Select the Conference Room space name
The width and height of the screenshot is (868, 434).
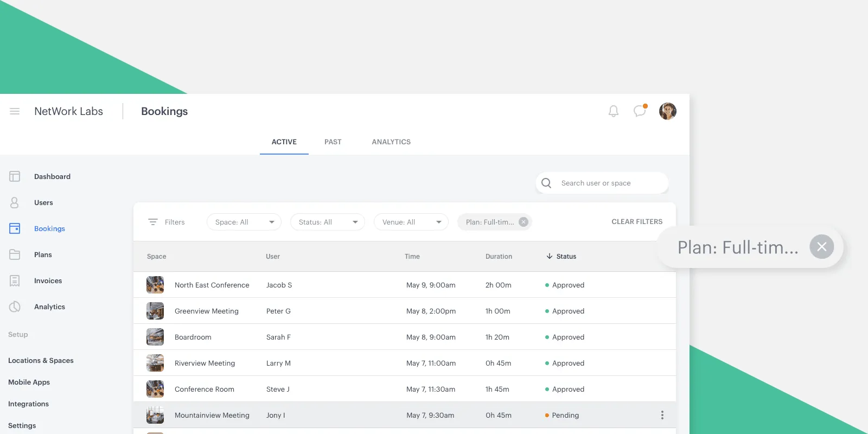205,389
